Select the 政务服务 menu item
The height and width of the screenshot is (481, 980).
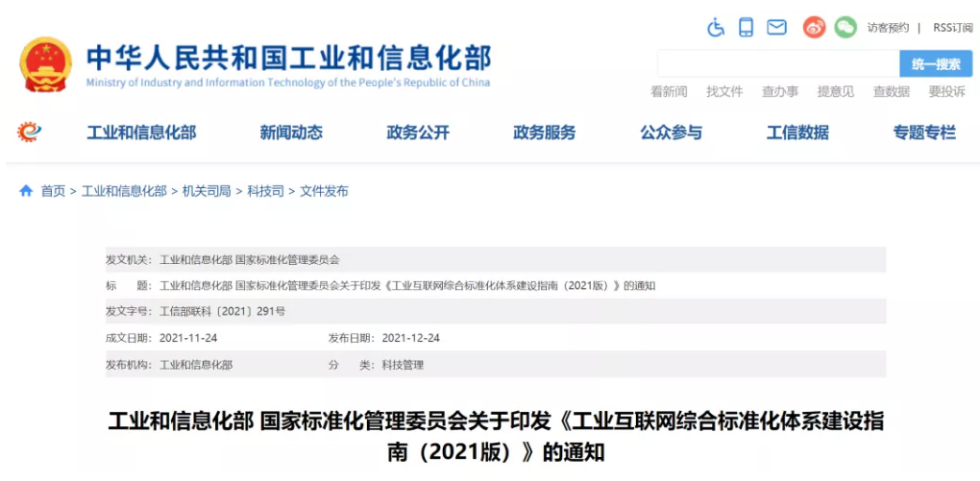tap(545, 133)
